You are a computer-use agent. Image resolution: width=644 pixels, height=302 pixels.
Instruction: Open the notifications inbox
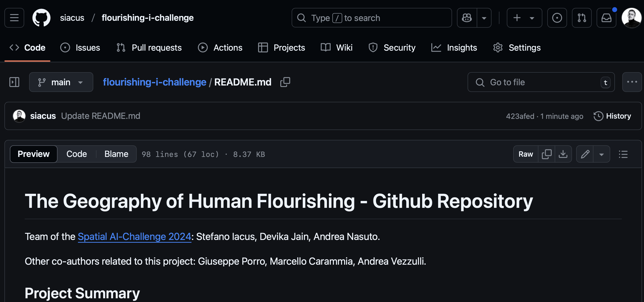(x=606, y=18)
